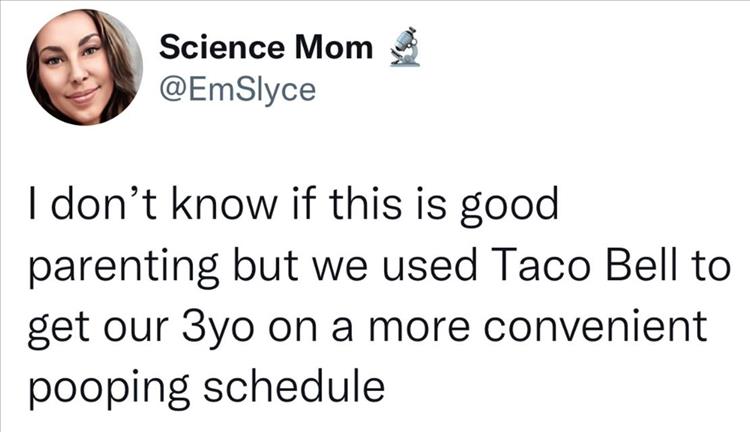The width and height of the screenshot is (750, 432).
Task: Click the microscope emoji beside the name
Action: [403, 47]
